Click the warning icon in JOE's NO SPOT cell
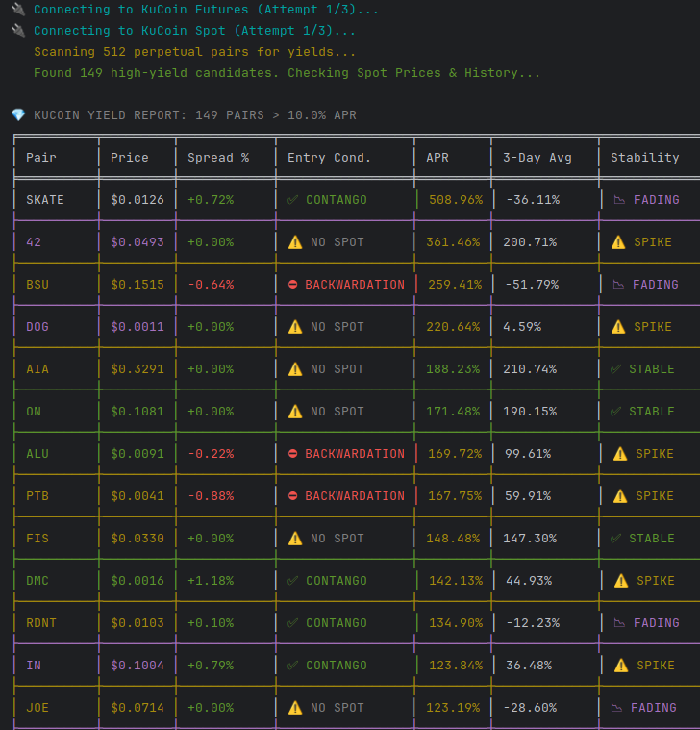 [295, 708]
